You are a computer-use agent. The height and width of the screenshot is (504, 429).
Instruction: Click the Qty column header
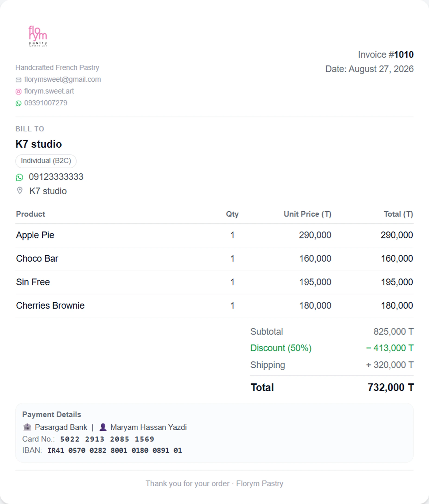coord(232,214)
